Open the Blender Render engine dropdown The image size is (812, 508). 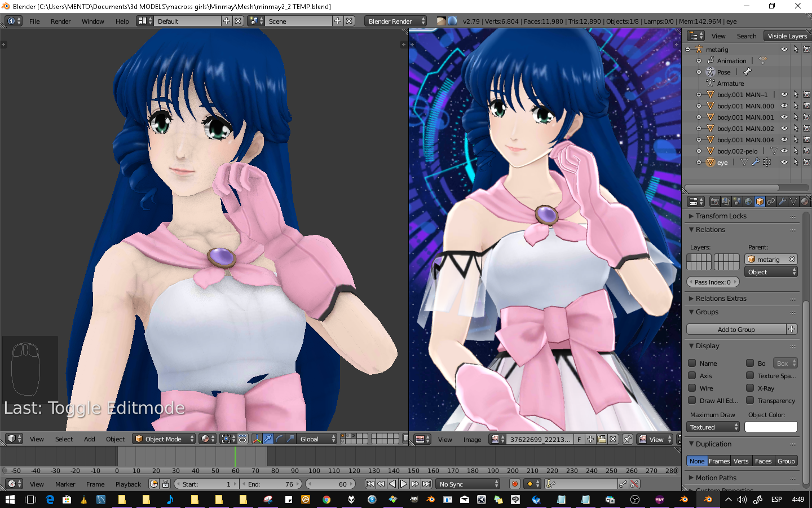pyautogui.click(x=395, y=21)
